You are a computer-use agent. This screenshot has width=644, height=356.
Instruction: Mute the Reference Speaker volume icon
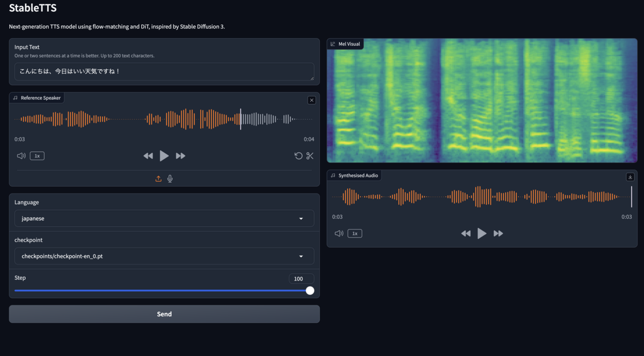click(21, 156)
